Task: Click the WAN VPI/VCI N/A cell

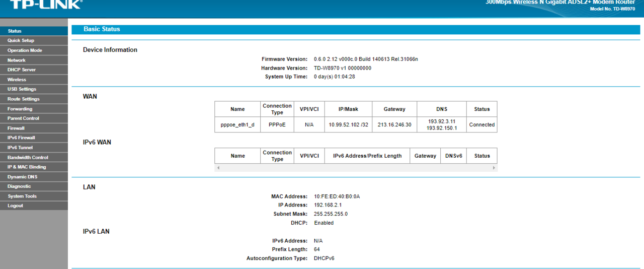Action: coord(309,125)
